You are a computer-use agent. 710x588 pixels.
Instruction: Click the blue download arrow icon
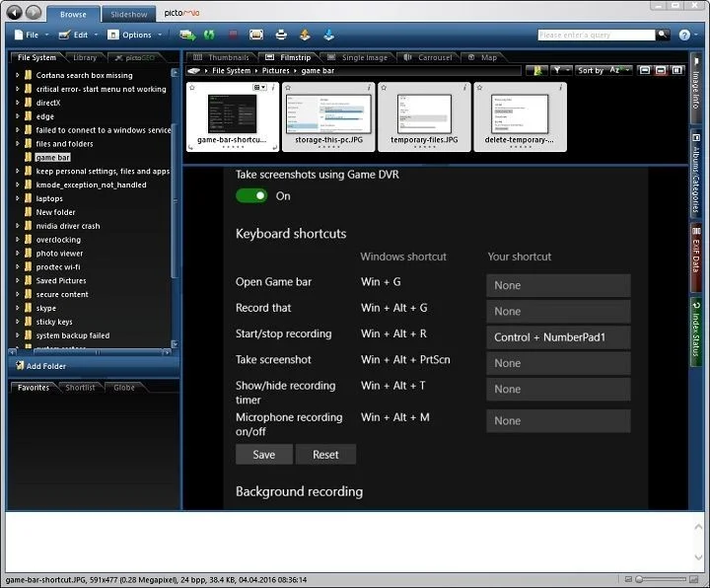click(x=328, y=35)
